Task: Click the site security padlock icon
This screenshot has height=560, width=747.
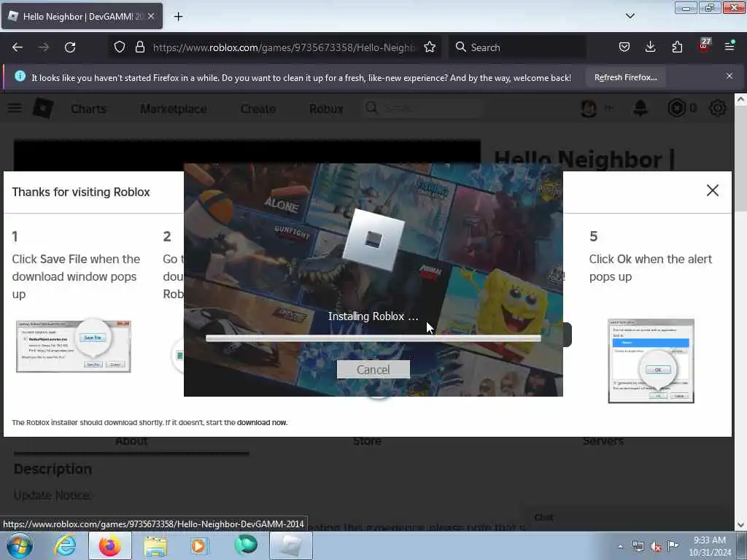Action: 139,47
